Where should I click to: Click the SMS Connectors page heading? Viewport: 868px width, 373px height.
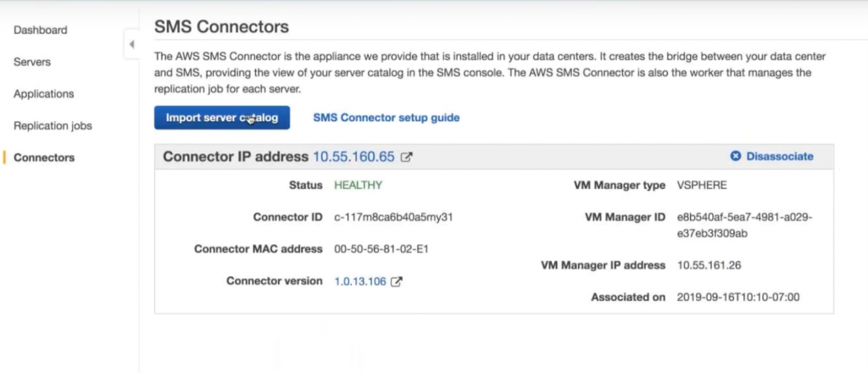221,26
